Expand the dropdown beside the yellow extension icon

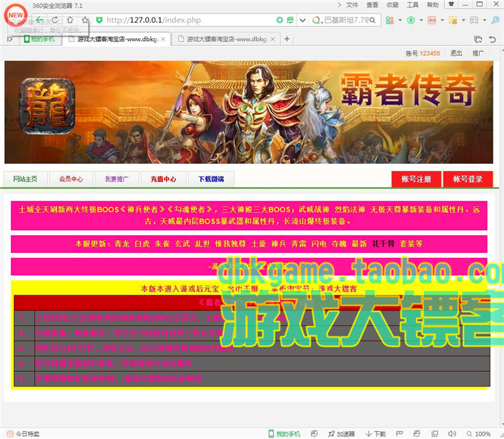[x=464, y=20]
